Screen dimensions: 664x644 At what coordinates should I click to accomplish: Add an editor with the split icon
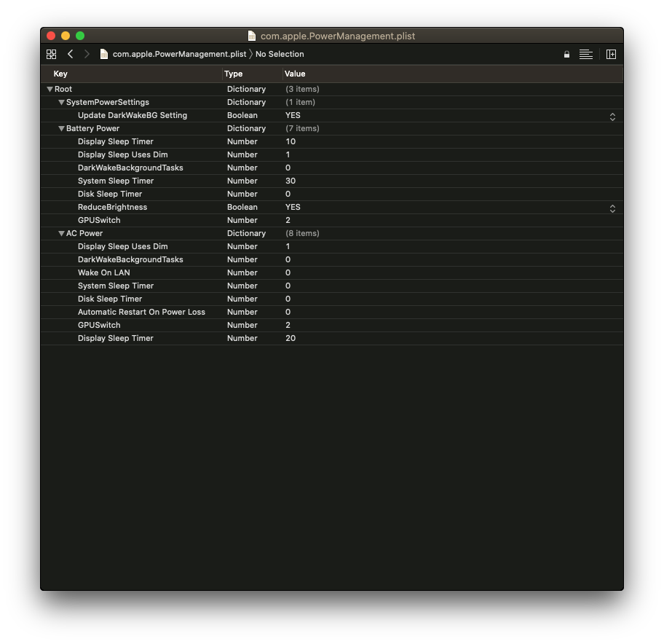tap(611, 54)
